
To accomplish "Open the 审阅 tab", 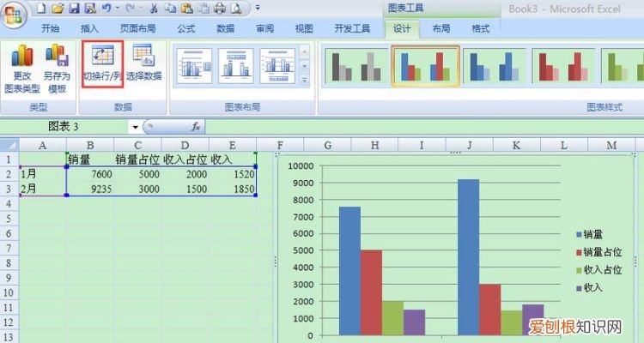I will (264, 28).
